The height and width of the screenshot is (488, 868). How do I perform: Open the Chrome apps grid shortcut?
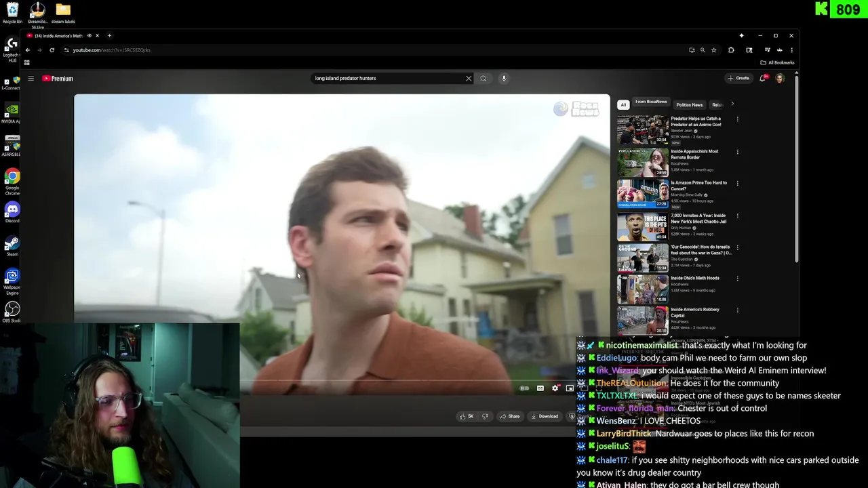(x=27, y=62)
